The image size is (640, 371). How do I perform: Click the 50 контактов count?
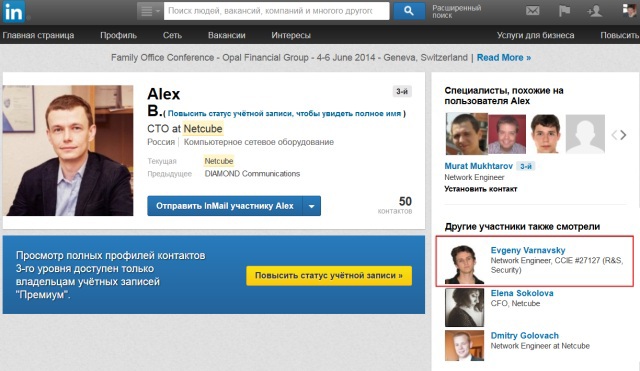[395, 205]
